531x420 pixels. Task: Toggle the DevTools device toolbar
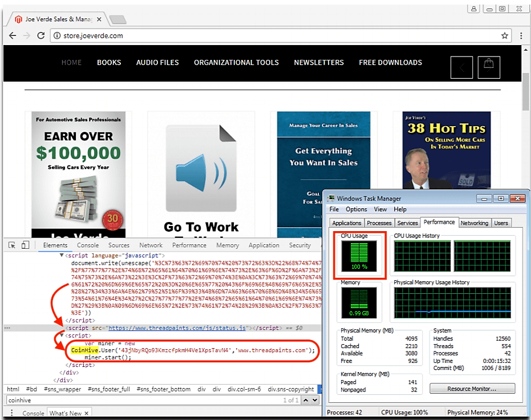click(26, 245)
